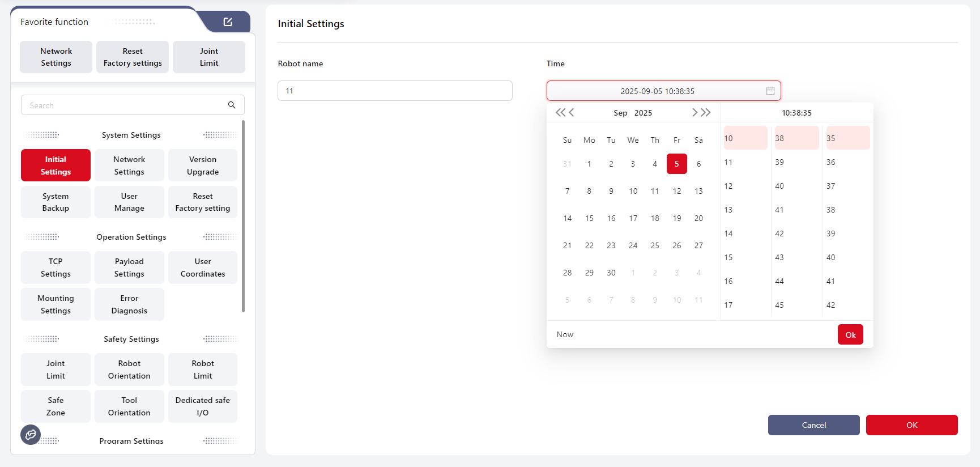Screen dimensions: 980x467
Task: Click the round link icon at bottom-left
Action: [31, 435]
